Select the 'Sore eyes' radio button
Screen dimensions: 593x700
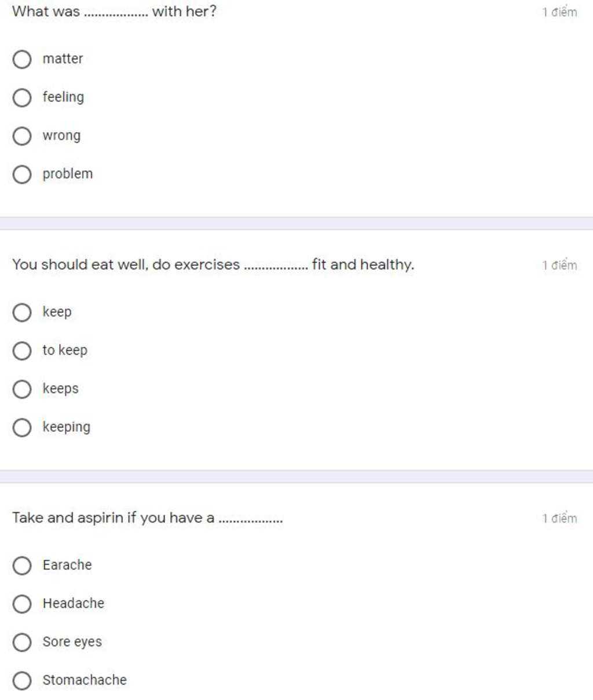click(22, 642)
